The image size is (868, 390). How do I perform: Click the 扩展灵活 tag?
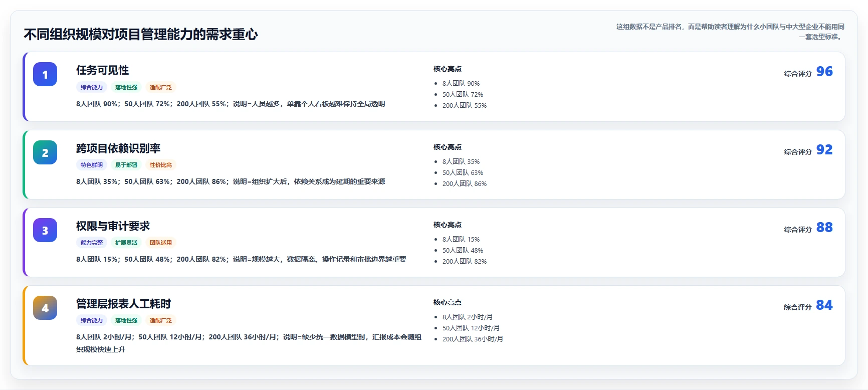[126, 243]
